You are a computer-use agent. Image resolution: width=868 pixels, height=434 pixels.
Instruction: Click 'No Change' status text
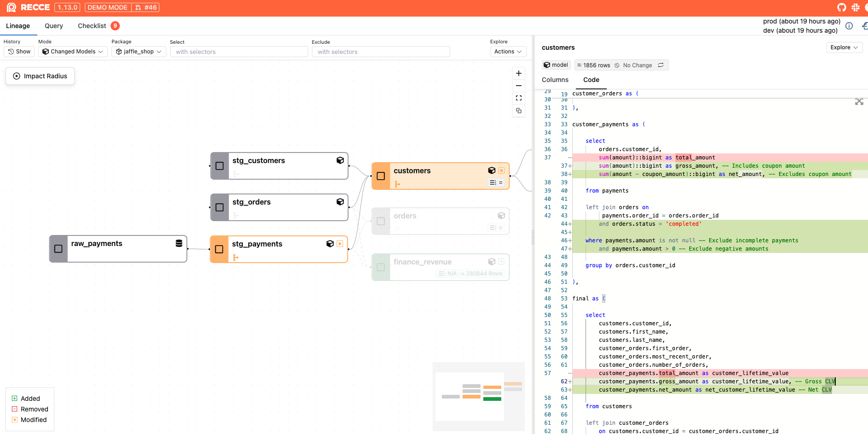coord(638,65)
